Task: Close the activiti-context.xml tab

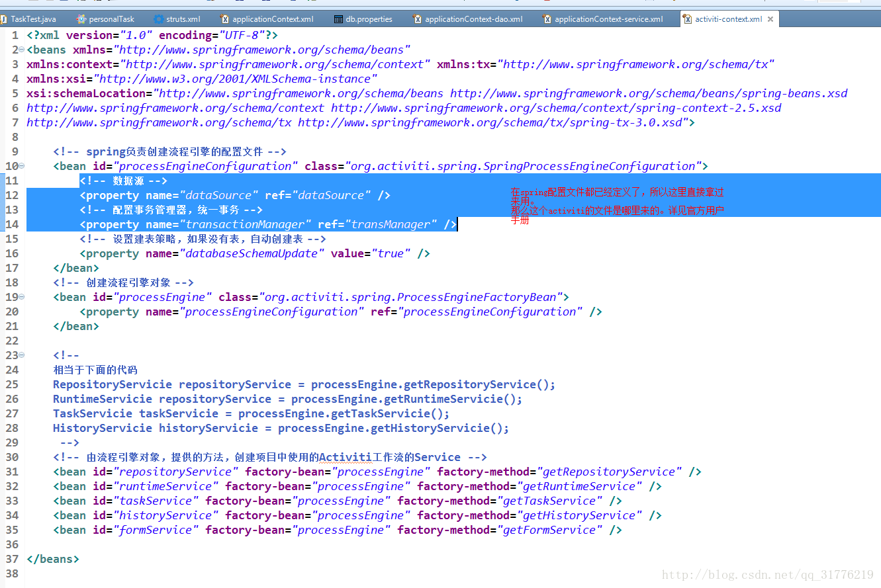Action: (x=769, y=19)
